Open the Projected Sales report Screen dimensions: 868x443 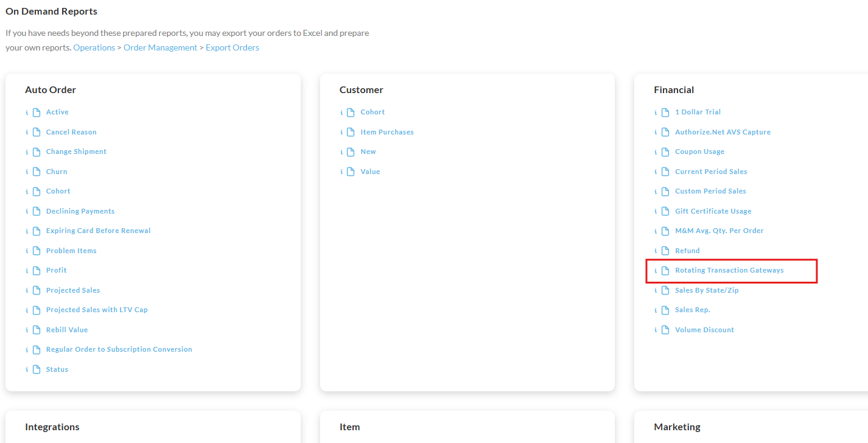(73, 290)
